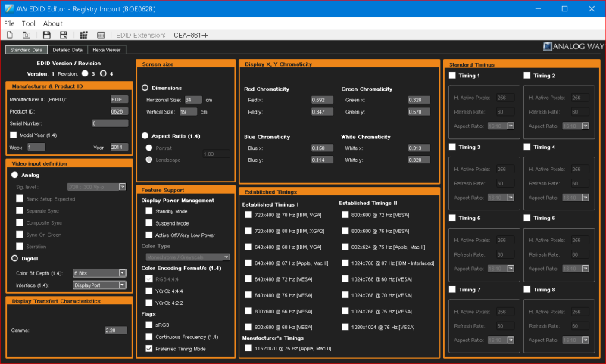Image resolution: width=606 pixels, height=364 pixels.
Task: Click the Save As toolbar icon
Action: [63, 35]
